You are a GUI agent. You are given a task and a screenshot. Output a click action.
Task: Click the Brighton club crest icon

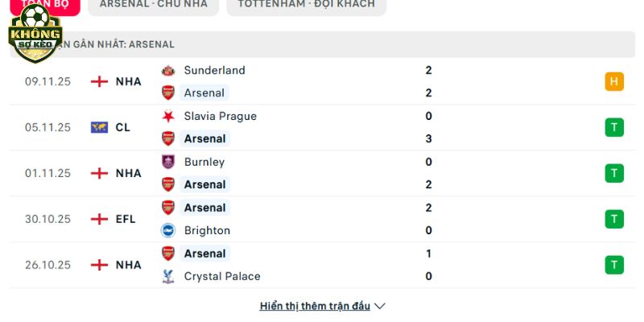168,230
